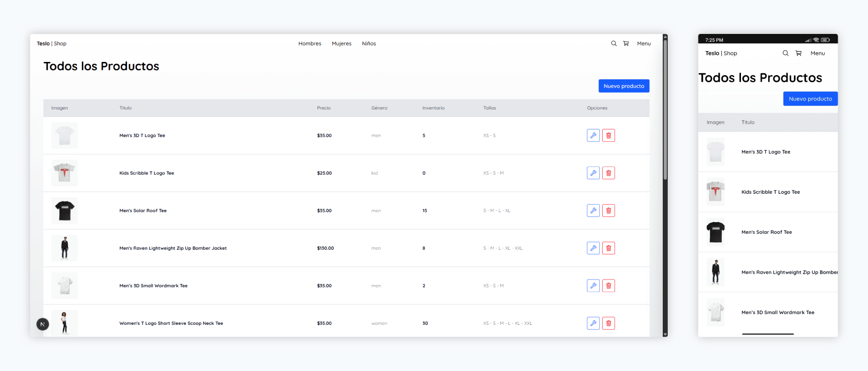Click the desktop Nuevo producto button

[623, 86]
